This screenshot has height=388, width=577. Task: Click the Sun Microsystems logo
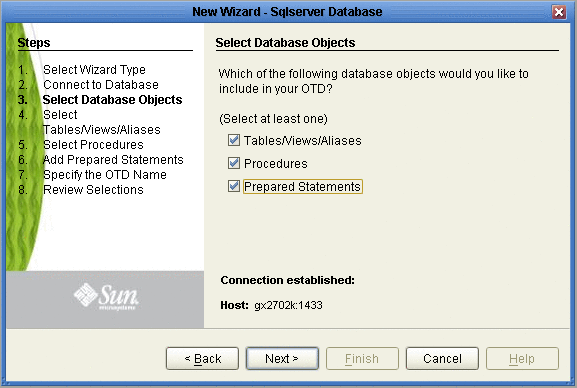(106, 297)
